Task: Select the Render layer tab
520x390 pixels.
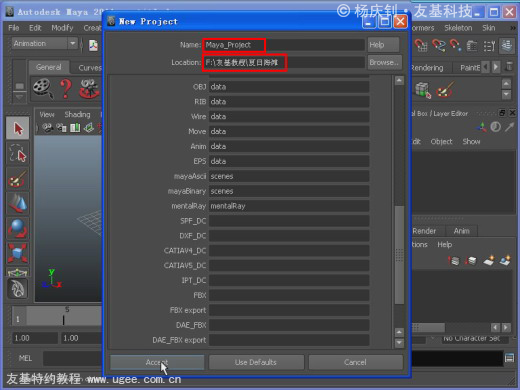Action: tap(425, 231)
